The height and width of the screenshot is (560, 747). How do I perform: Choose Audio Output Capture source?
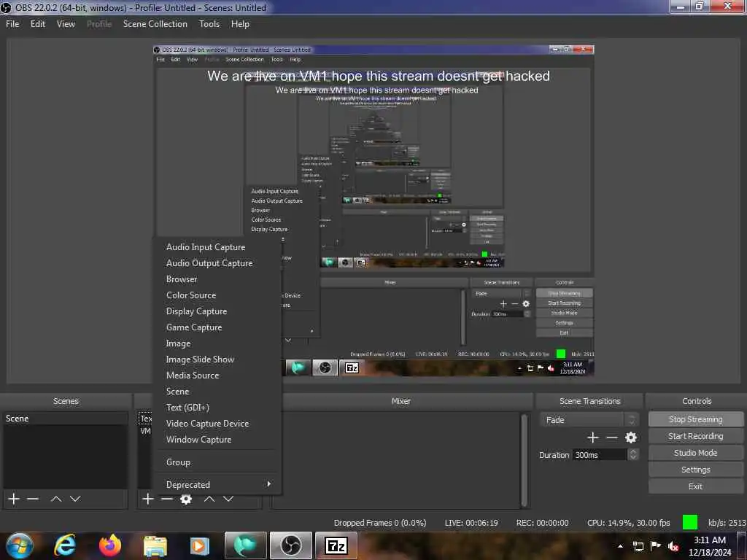(217, 262)
